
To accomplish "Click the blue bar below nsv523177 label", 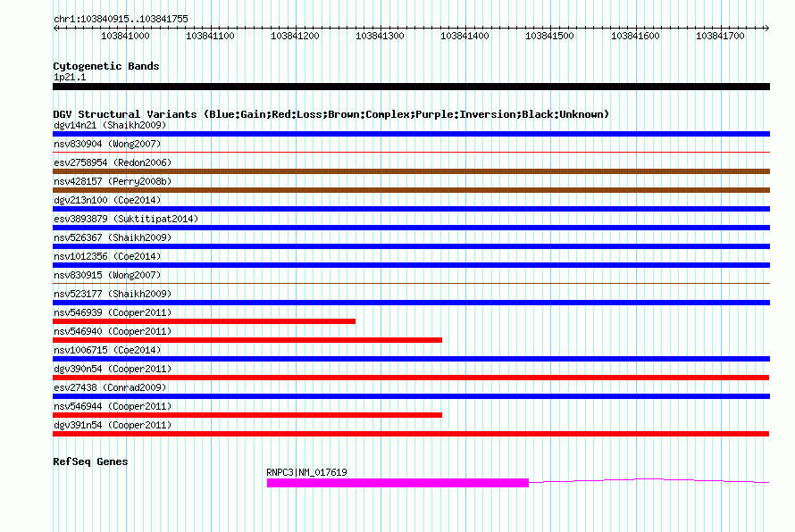I will (x=411, y=303).
